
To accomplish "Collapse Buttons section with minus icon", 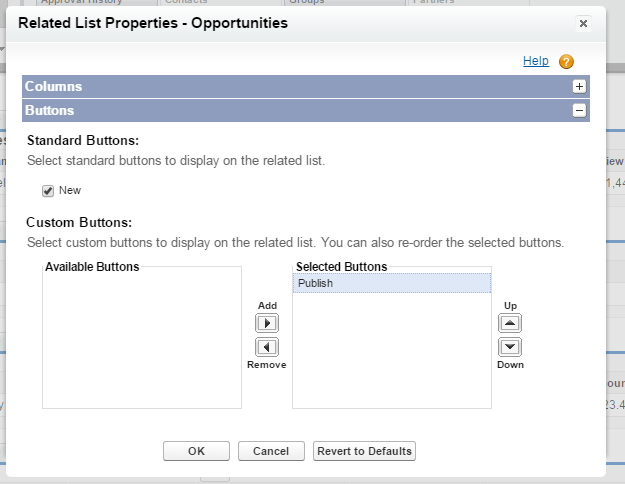I will point(579,111).
